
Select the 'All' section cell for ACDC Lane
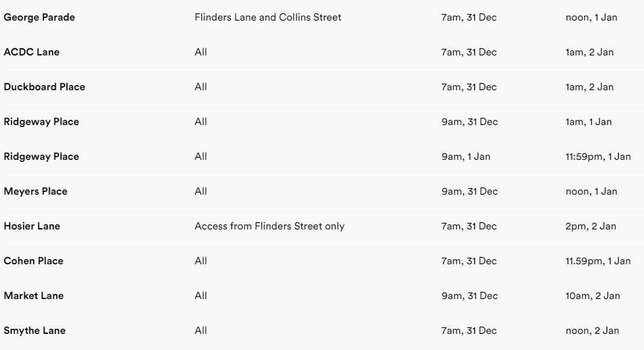tap(201, 52)
